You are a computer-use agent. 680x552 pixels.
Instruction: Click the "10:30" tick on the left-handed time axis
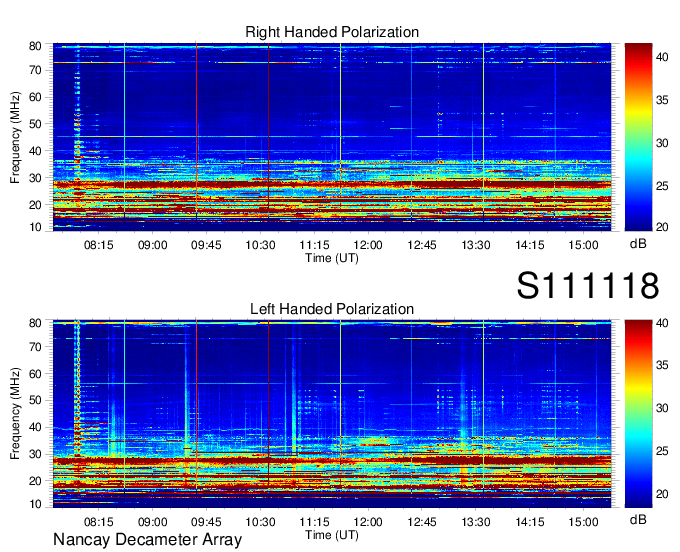click(260, 522)
